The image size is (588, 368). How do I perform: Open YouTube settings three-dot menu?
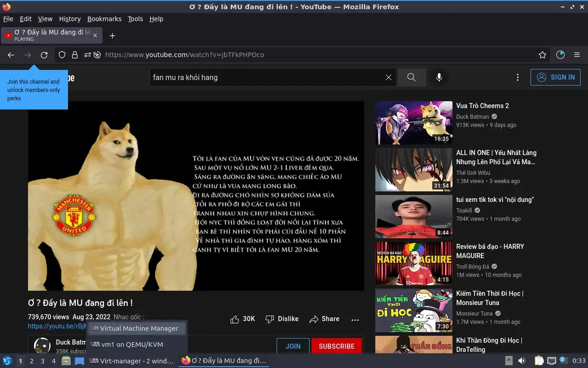click(x=518, y=77)
